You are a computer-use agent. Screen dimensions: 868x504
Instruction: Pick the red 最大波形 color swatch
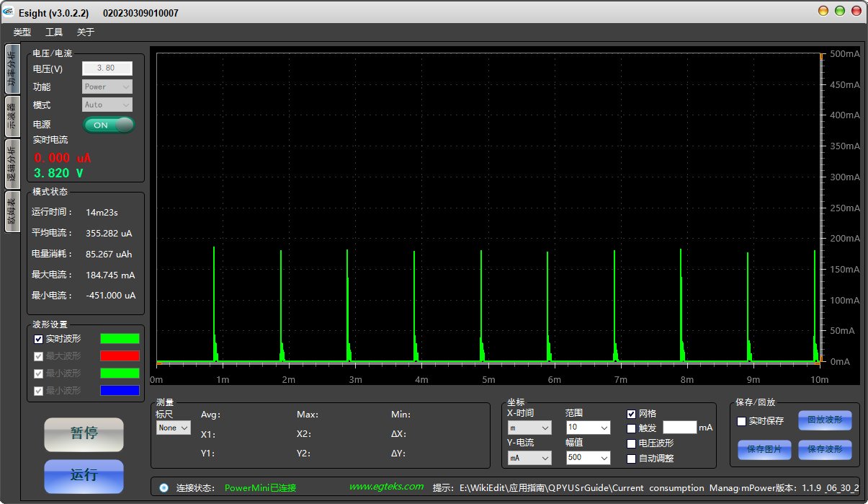point(120,355)
